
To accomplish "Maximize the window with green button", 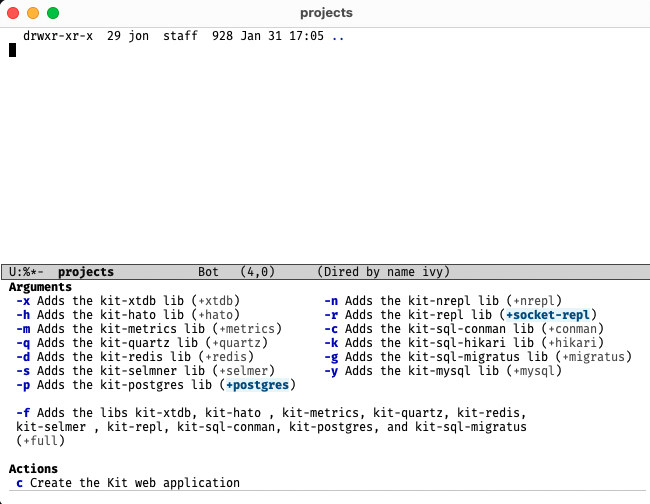I will tap(53, 13).
